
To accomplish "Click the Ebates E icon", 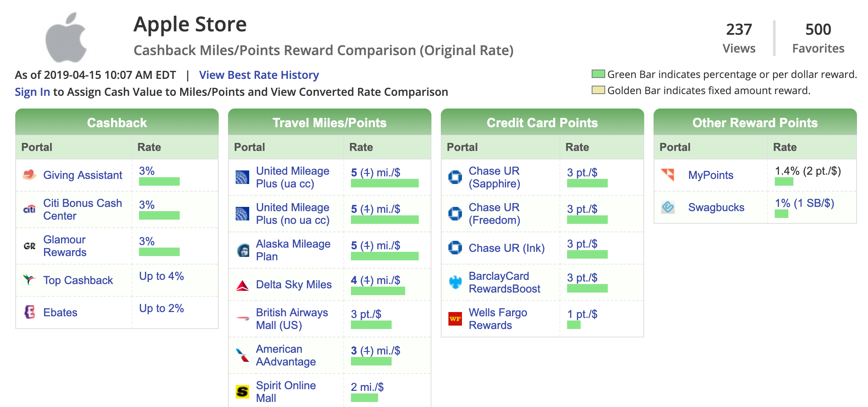I will 29,312.
